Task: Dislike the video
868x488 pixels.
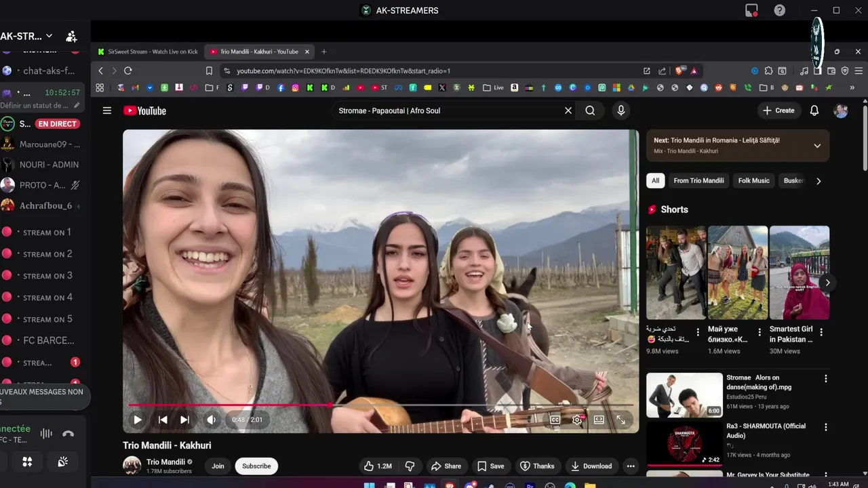Action: (410, 466)
